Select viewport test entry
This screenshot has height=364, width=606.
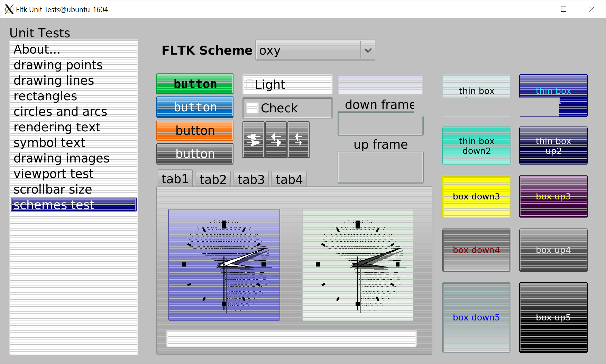tap(74, 174)
